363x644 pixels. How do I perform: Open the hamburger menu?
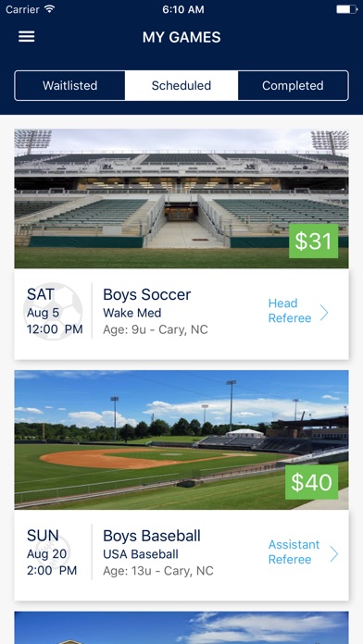click(26, 37)
